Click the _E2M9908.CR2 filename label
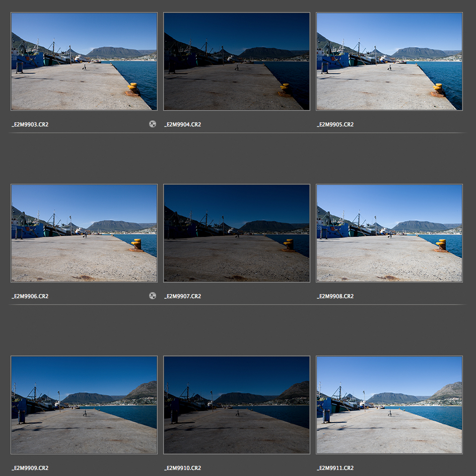The width and height of the screenshot is (476, 476). pyautogui.click(x=335, y=296)
